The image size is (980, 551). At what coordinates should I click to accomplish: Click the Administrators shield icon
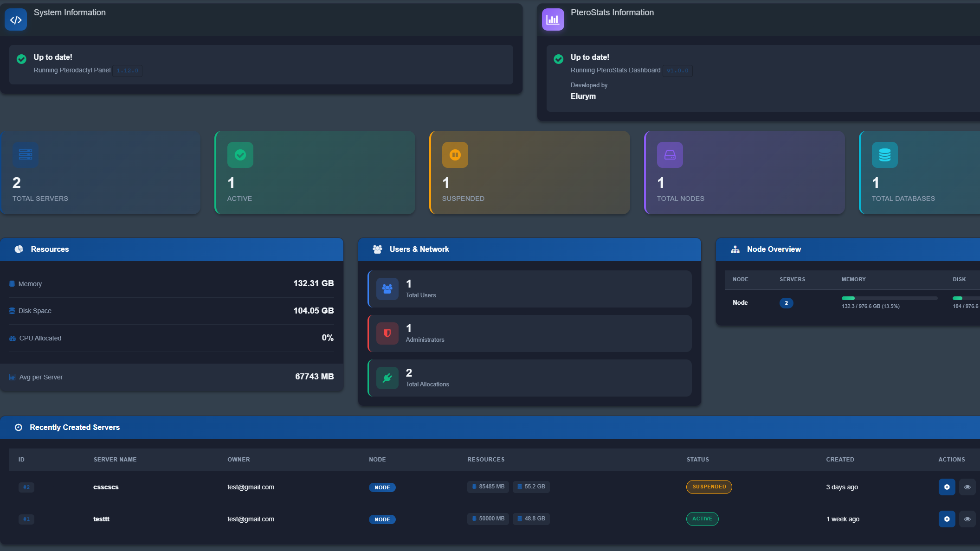pyautogui.click(x=387, y=333)
